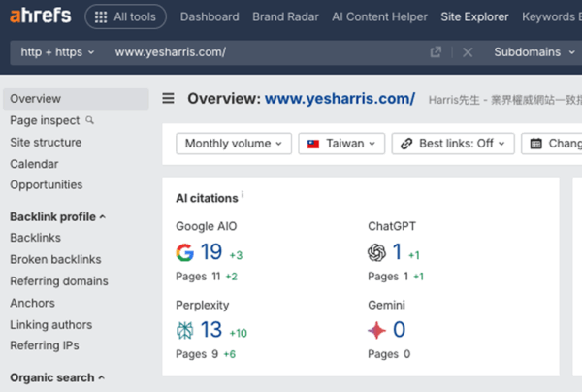Toggle the sidebar hamburger menu

pos(168,98)
